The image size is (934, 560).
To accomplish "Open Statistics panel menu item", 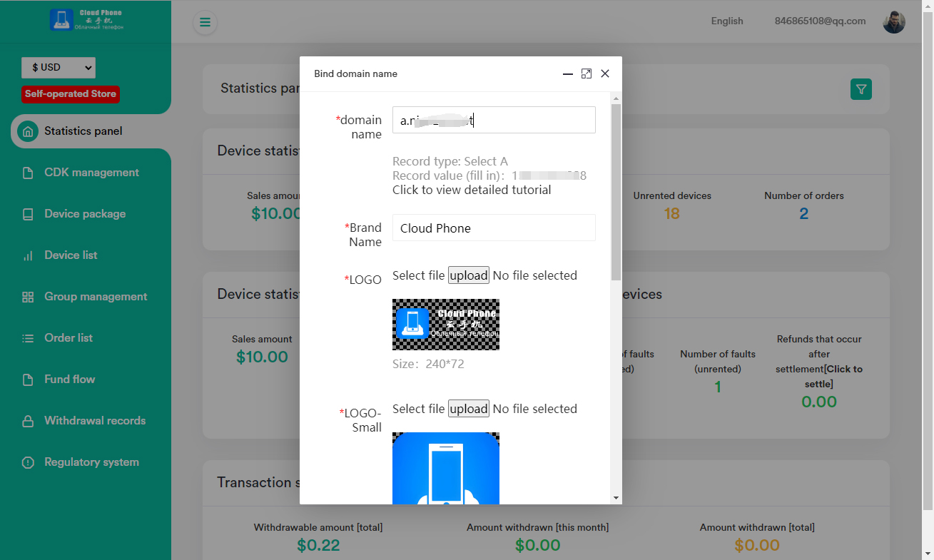I will [x=91, y=131].
